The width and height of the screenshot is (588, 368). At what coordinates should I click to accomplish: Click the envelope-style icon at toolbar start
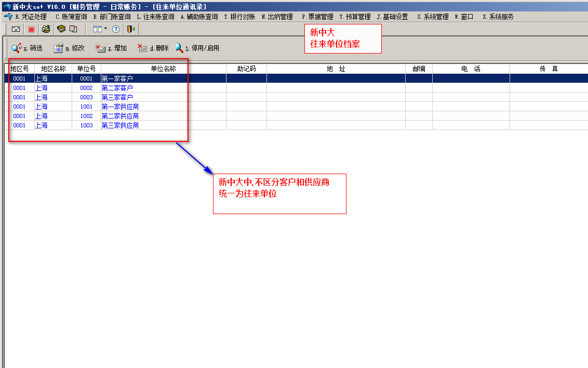[x=16, y=29]
